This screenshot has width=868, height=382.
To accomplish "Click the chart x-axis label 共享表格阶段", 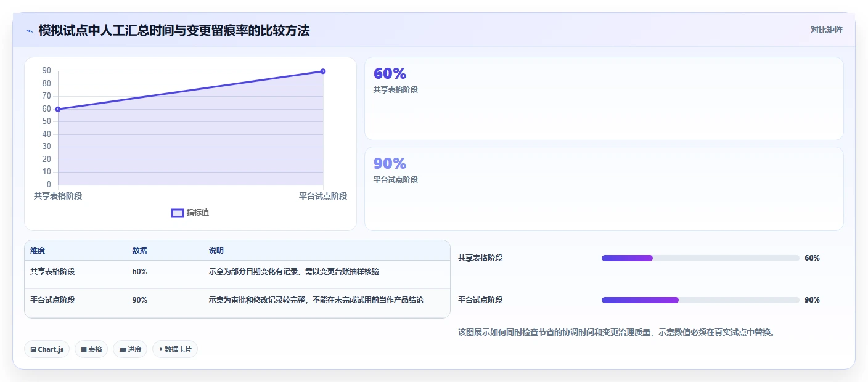I will click(58, 196).
